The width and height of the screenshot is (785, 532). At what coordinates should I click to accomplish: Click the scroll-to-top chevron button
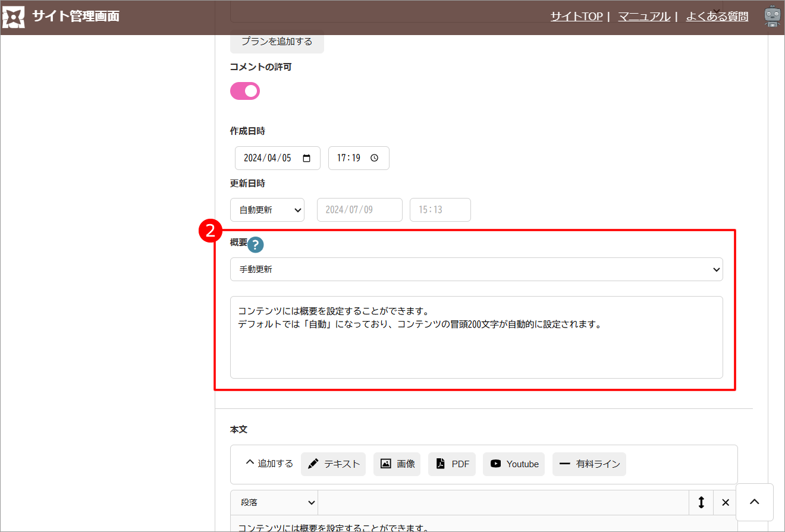754,502
